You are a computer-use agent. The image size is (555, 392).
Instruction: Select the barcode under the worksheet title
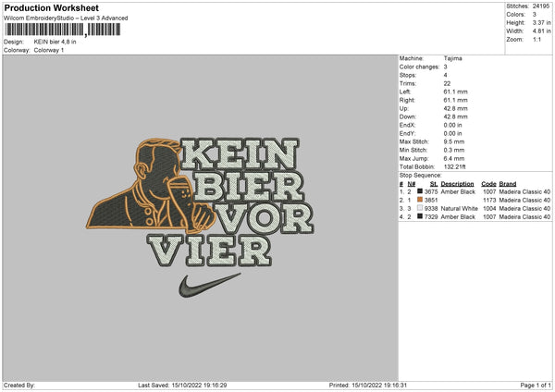pyautogui.click(x=63, y=30)
